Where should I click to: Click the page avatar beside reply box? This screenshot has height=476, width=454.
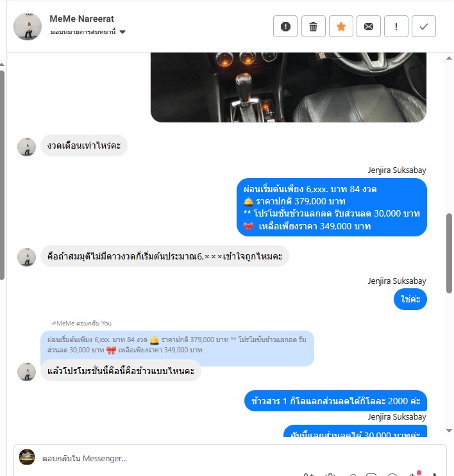click(x=27, y=457)
